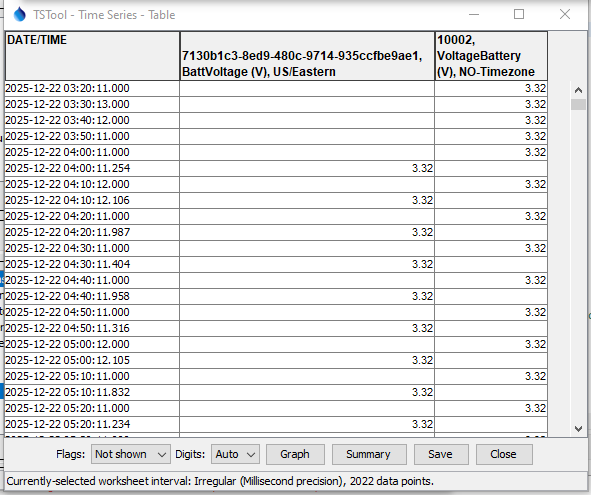This screenshot has width=591, height=495.
Task: Select cell 2025-12-22 05:00:12.000
Action: pos(92,345)
